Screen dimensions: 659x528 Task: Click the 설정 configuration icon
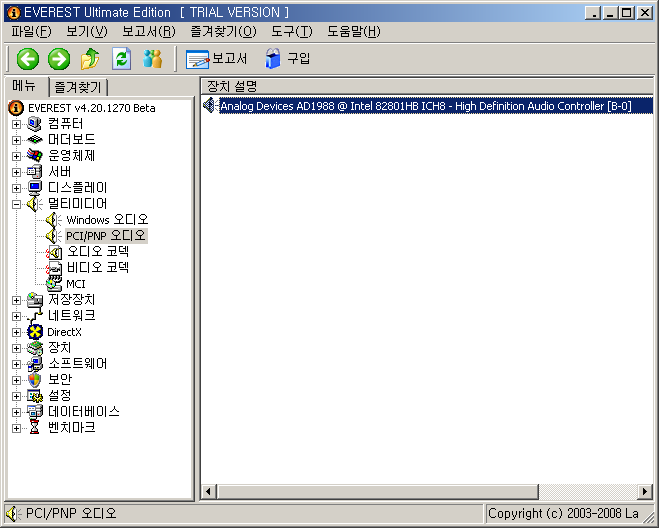click(x=35, y=396)
